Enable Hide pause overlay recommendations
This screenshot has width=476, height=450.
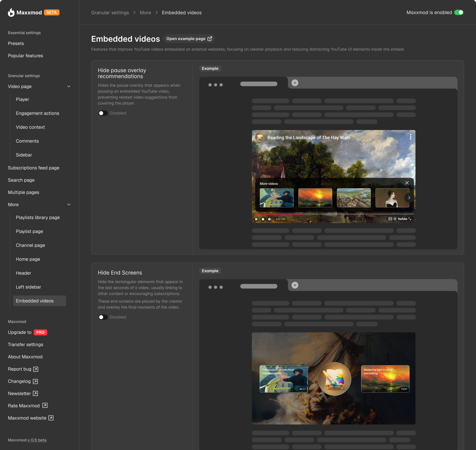103,113
